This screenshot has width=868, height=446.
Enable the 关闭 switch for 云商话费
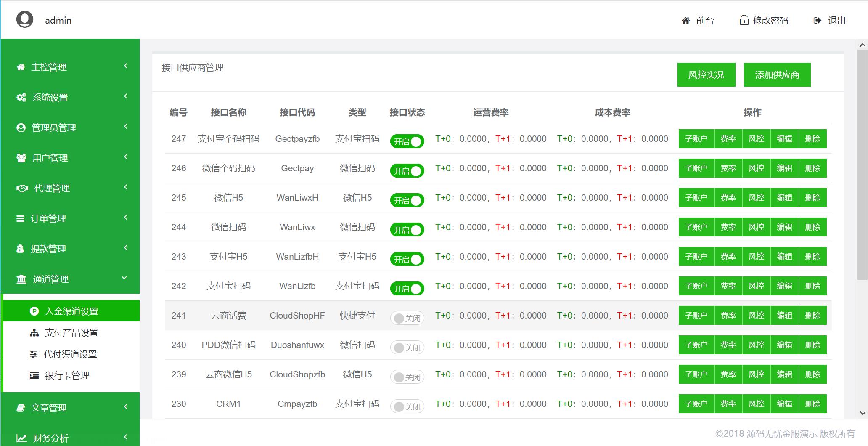tap(407, 318)
